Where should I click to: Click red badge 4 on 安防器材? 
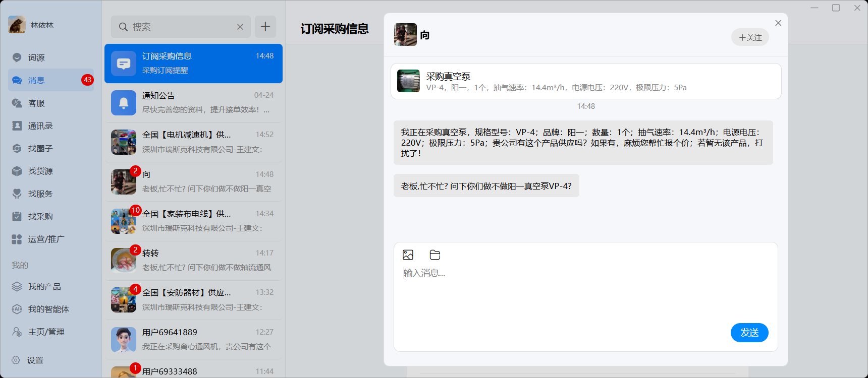pos(135,289)
